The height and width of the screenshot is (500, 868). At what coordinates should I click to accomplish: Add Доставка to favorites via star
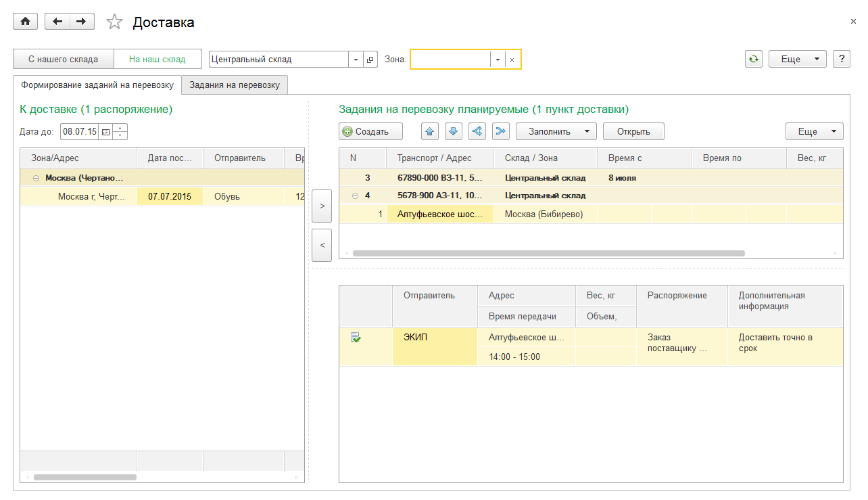tap(115, 22)
